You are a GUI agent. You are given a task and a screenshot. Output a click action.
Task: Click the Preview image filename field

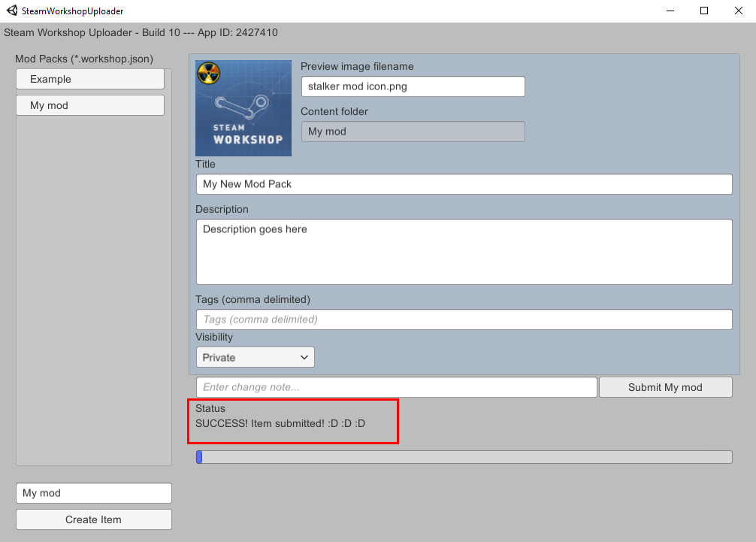413,86
